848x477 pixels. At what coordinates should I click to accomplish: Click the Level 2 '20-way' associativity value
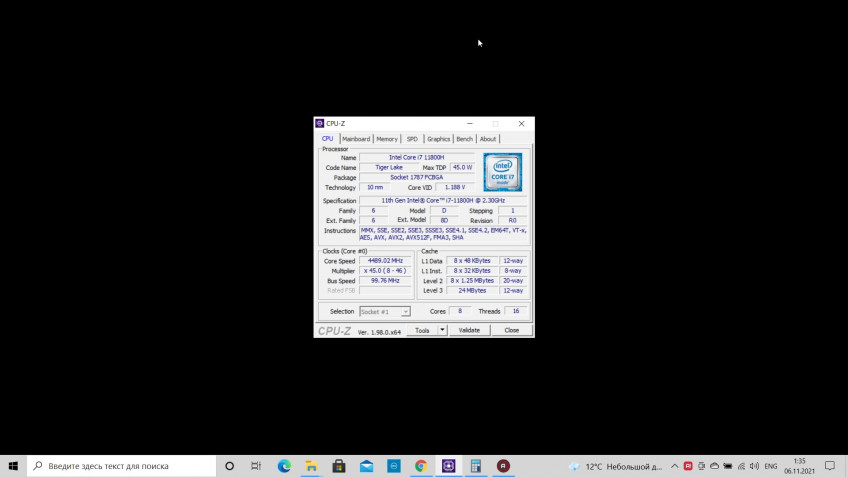(x=513, y=281)
